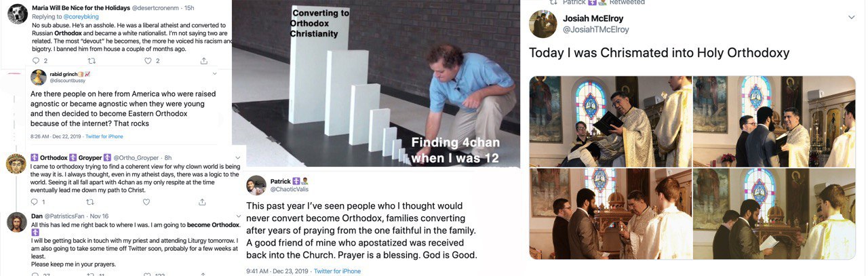This screenshot has width=868, height=276.
Task: Click Dan's profile avatar
Action: click(x=16, y=222)
